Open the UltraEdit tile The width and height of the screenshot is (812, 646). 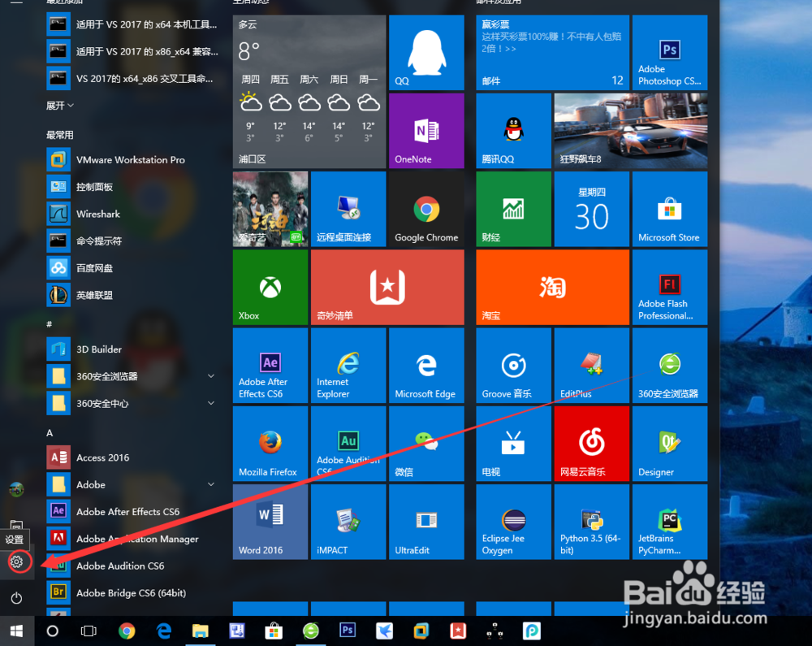[x=426, y=522]
